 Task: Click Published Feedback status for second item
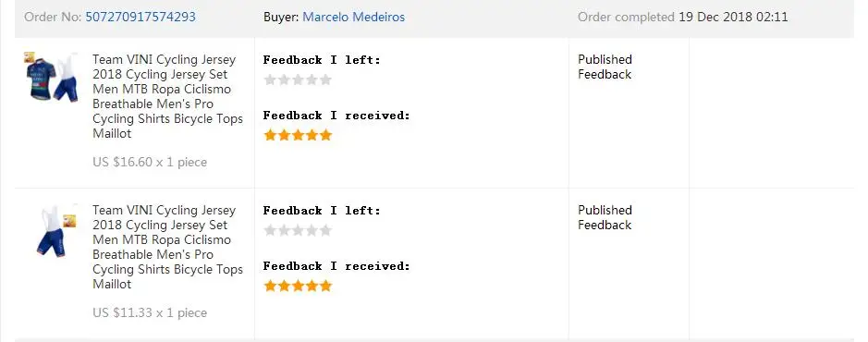pyautogui.click(x=605, y=217)
